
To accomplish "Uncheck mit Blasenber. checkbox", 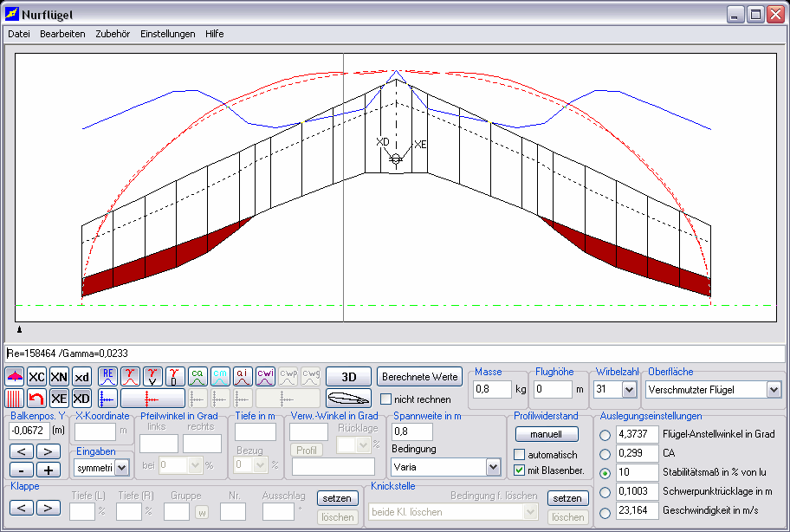I will point(520,470).
